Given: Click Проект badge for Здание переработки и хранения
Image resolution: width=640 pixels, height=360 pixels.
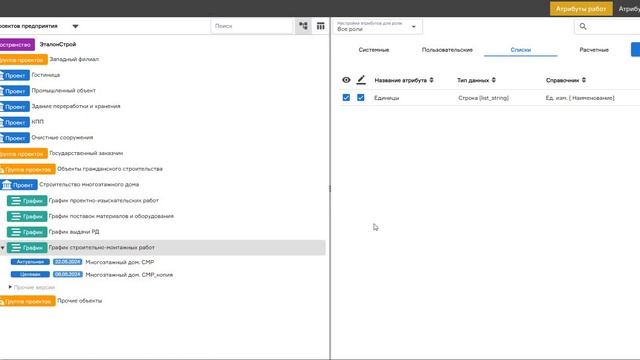Looking at the screenshot, I should coord(15,107).
